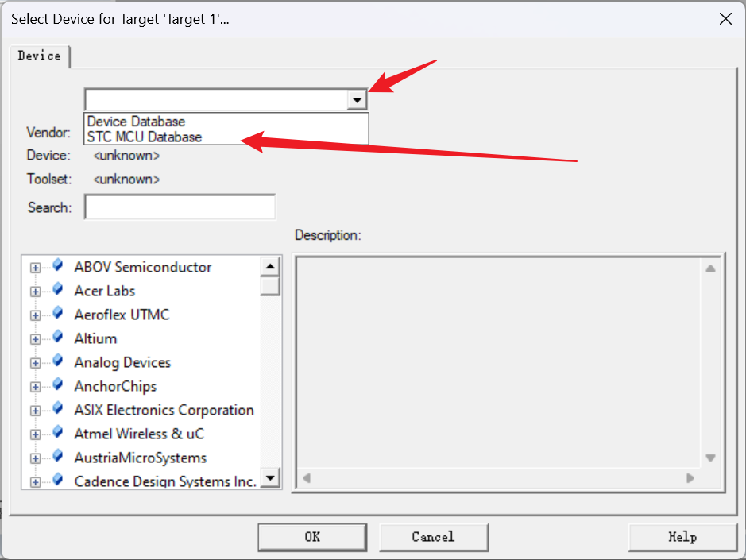This screenshot has height=560, width=746.
Task: Select Acer Labs in vendor tree
Action: coord(105,292)
